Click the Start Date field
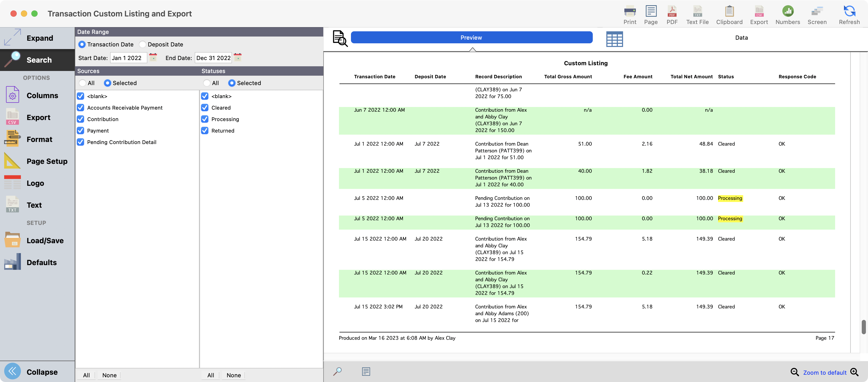 [x=128, y=58]
